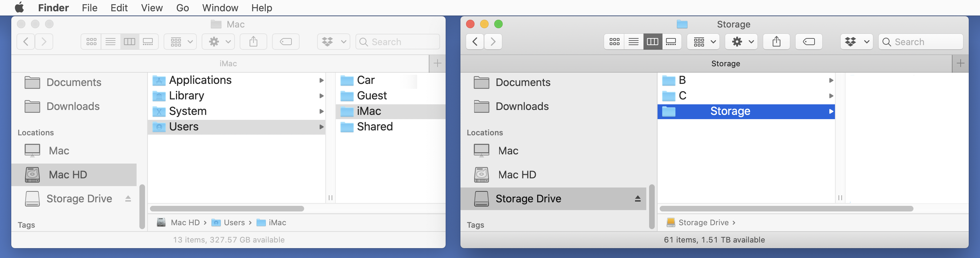Click Users in the Mac window path bar
980x258 pixels.
[x=234, y=222]
